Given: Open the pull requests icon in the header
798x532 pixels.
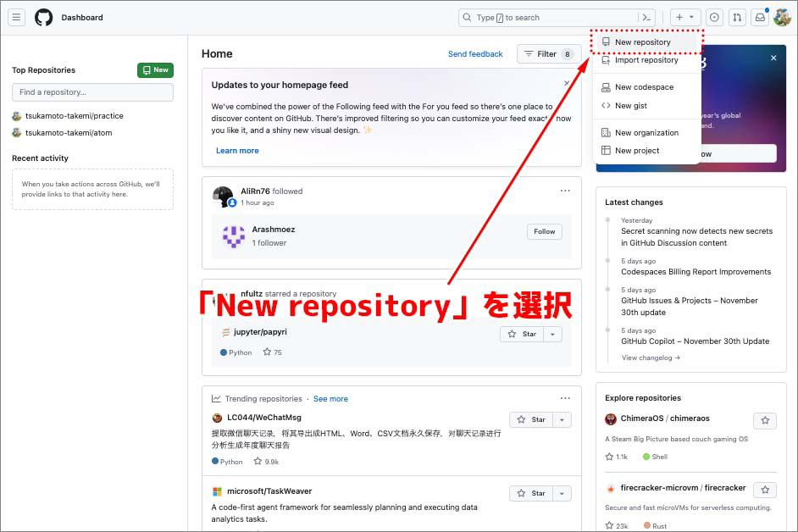Looking at the screenshot, I should click(736, 17).
